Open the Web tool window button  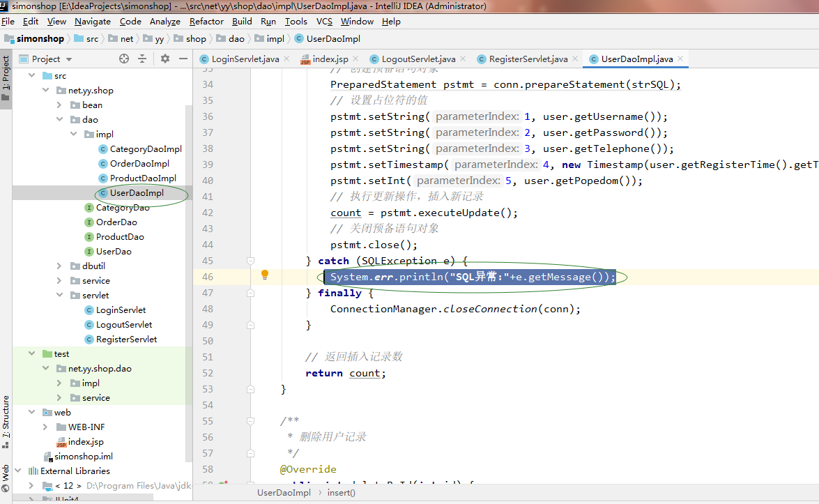pyautogui.click(x=6, y=478)
